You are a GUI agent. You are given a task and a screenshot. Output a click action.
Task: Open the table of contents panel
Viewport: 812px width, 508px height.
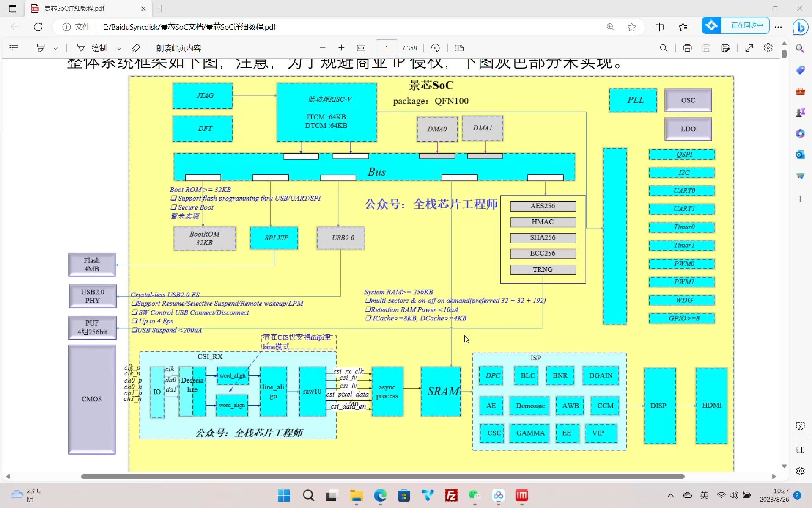(x=14, y=48)
